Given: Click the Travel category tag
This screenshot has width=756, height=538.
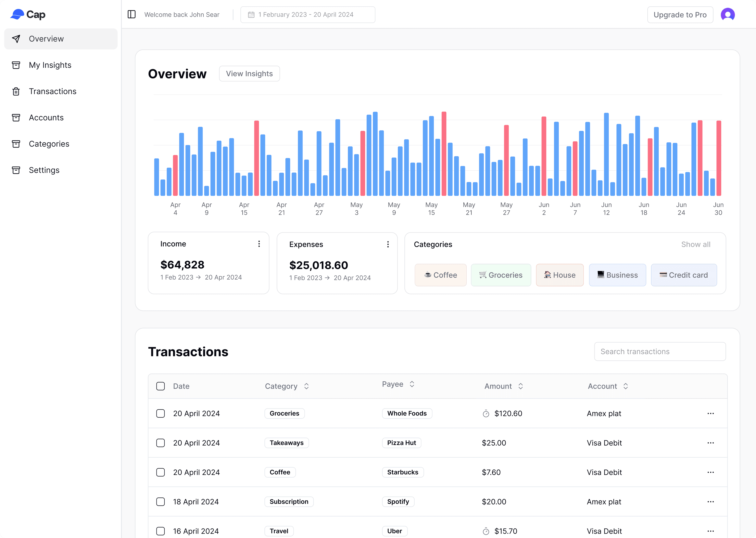Looking at the screenshot, I should (279, 531).
